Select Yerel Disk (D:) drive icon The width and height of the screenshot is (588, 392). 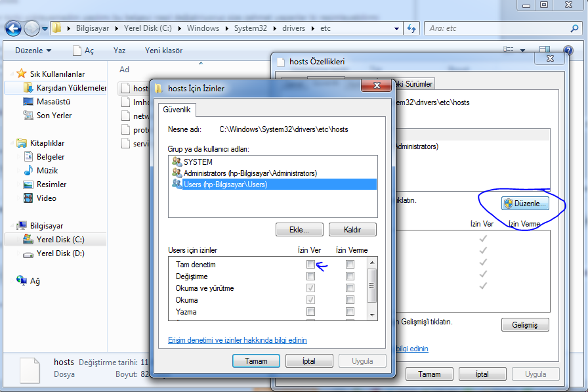pyautogui.click(x=28, y=254)
